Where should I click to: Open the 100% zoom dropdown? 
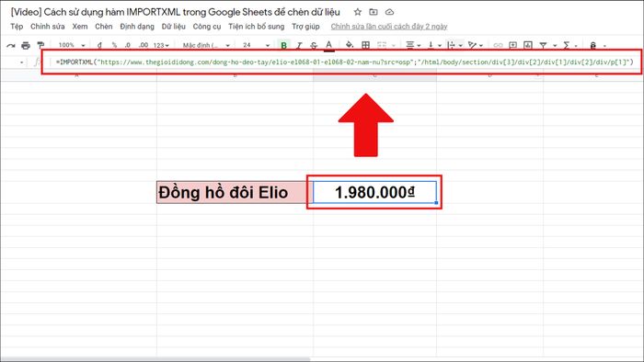click(x=72, y=45)
